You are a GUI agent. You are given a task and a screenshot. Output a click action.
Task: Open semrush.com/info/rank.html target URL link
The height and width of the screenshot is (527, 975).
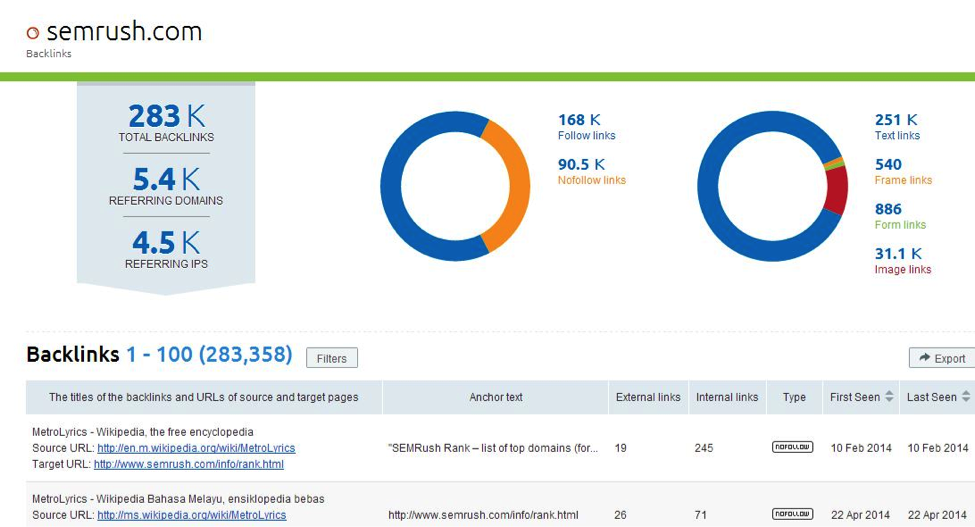point(189,464)
